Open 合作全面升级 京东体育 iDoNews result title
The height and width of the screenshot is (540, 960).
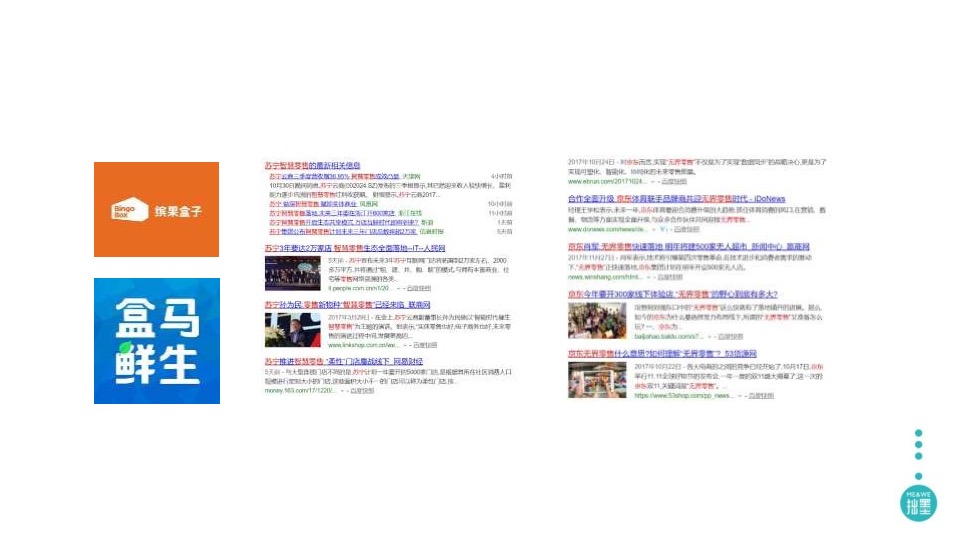(x=676, y=198)
